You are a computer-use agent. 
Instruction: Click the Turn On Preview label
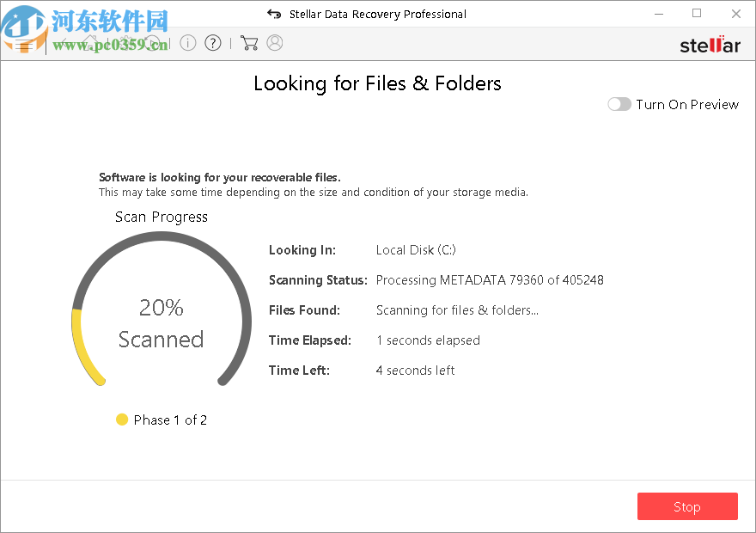(x=687, y=104)
